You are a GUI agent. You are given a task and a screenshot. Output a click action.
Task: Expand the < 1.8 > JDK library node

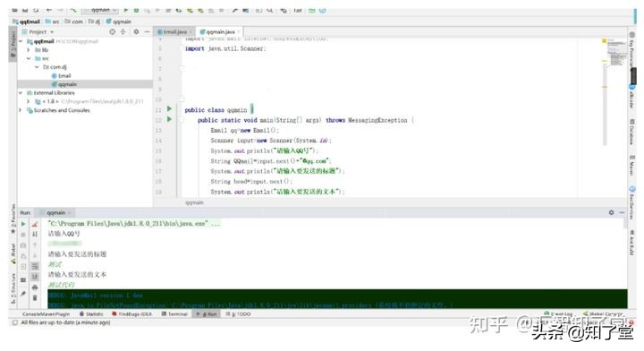(29, 101)
